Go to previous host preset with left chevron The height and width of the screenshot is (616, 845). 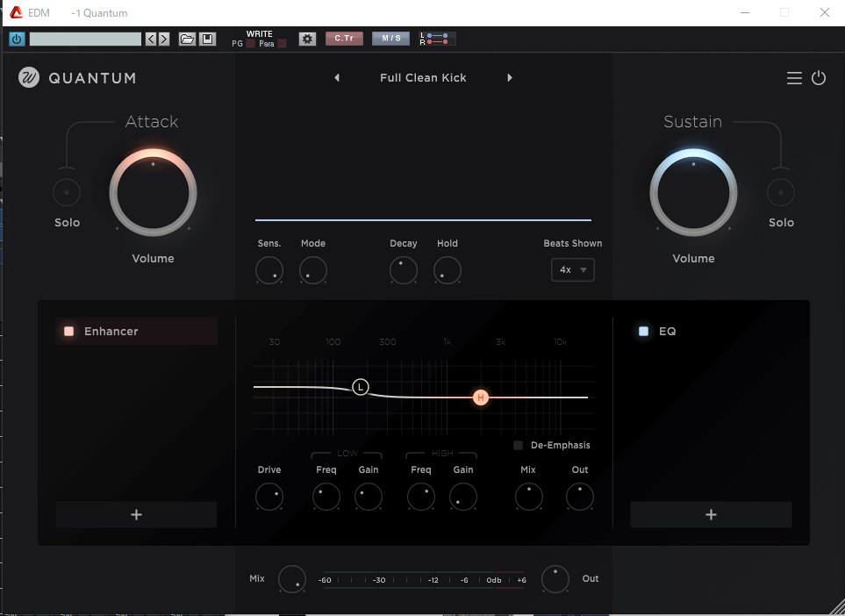(x=152, y=39)
